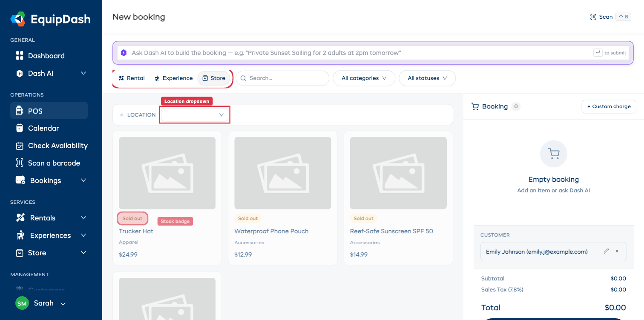644x320 pixels.
Task: Open Check Availability page
Action: pos(49,146)
